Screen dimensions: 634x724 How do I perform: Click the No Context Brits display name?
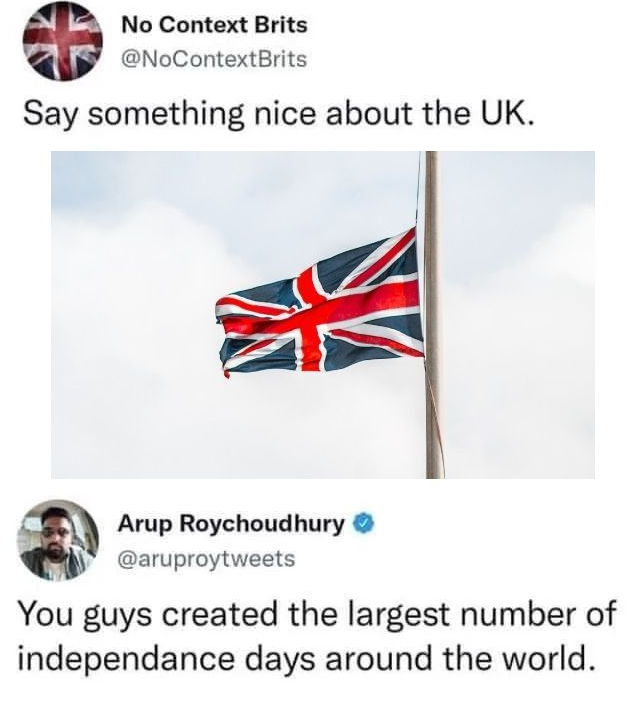(214, 25)
